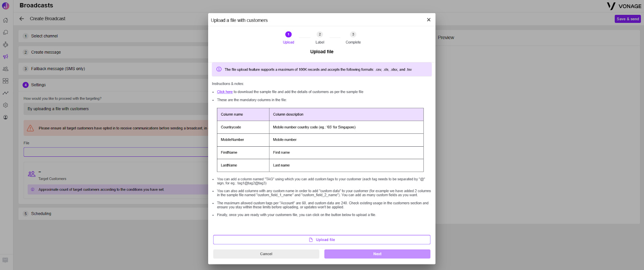Screen dimensions: 644x270
Task: Open the analytics line chart icon
Action: pyautogui.click(x=6, y=93)
